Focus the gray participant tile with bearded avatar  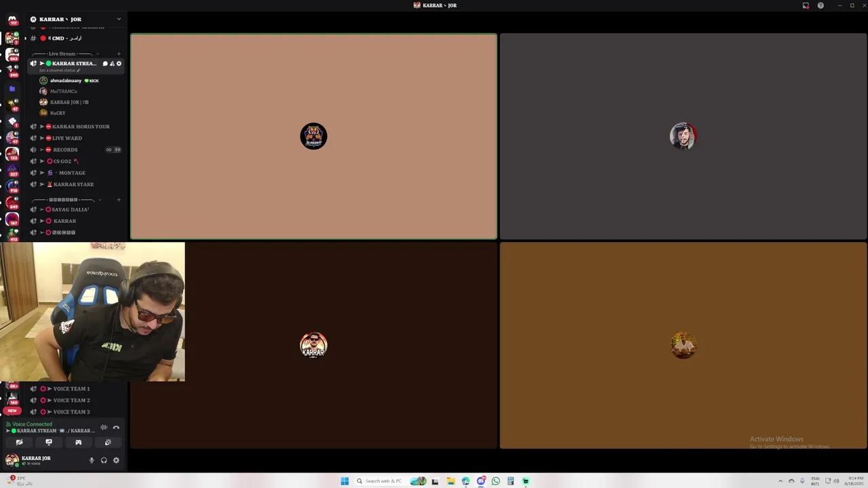(683, 136)
